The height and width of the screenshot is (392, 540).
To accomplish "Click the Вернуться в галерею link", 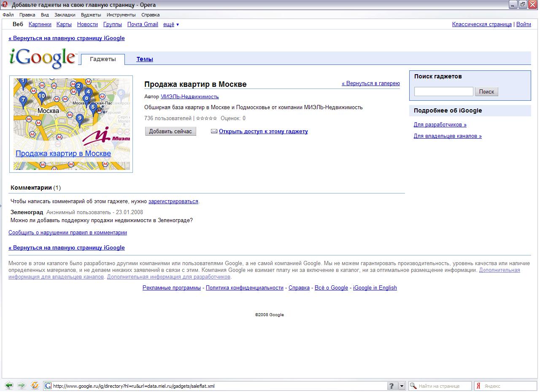I will tap(371, 83).
